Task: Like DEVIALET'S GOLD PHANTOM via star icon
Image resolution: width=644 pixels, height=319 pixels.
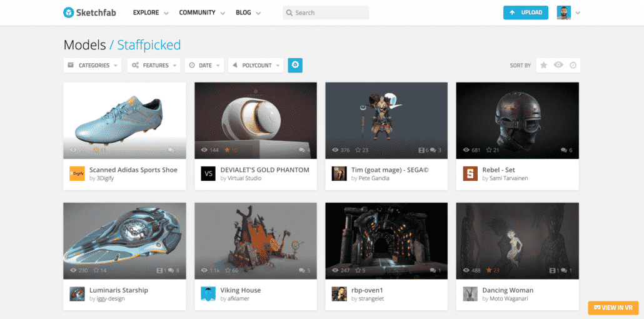Action: click(x=227, y=150)
